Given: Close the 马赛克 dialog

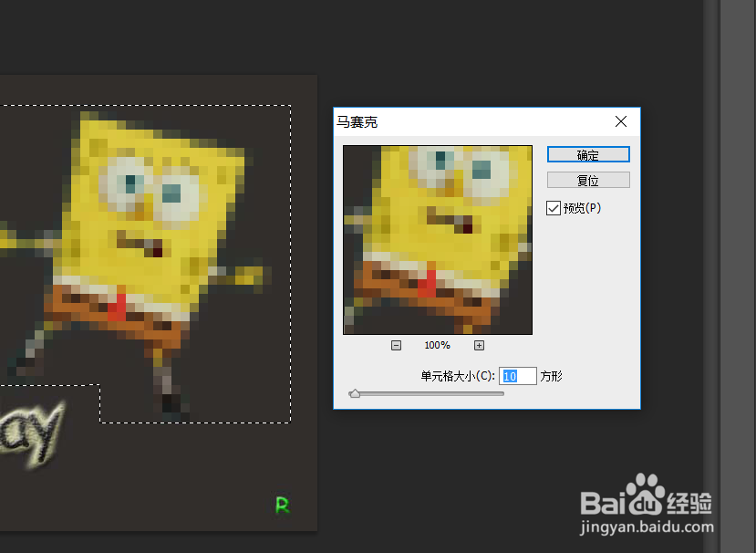Looking at the screenshot, I should click(621, 121).
